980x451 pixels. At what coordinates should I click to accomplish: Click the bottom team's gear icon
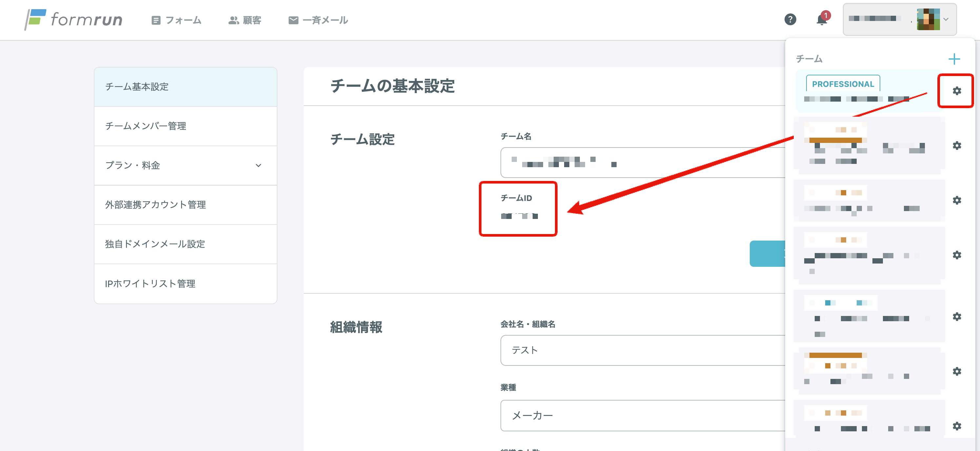coord(956,426)
